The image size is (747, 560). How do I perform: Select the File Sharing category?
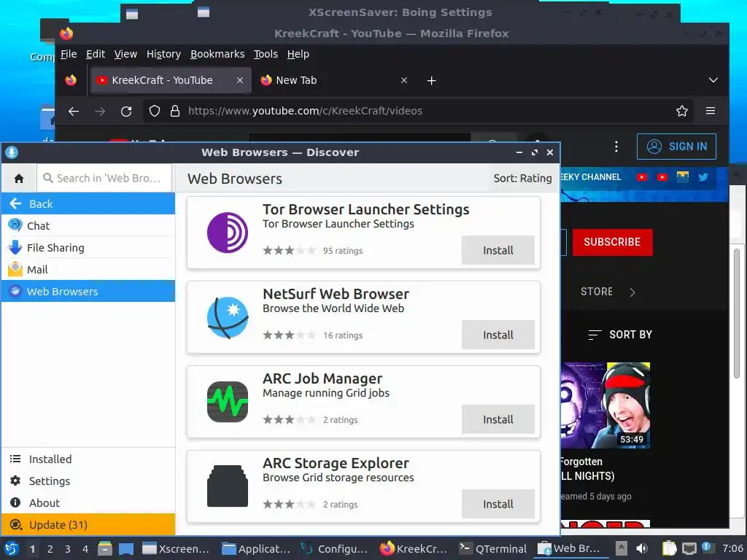pyautogui.click(x=88, y=248)
